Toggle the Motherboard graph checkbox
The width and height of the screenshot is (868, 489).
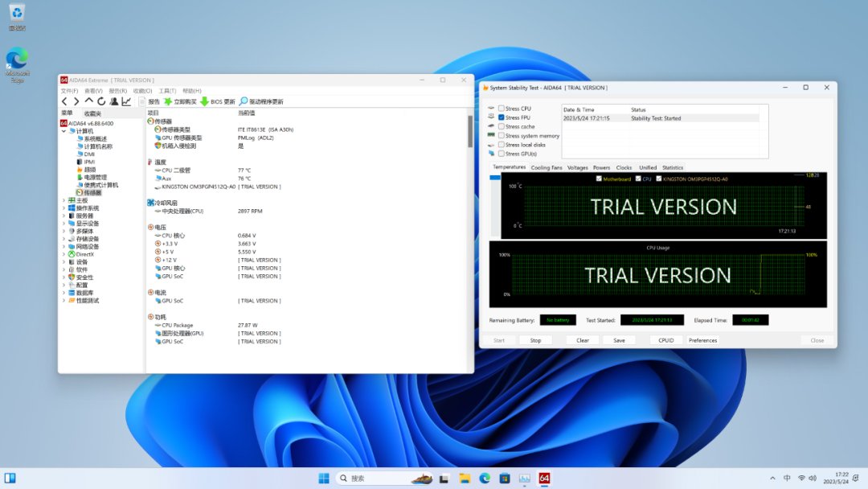tap(599, 179)
